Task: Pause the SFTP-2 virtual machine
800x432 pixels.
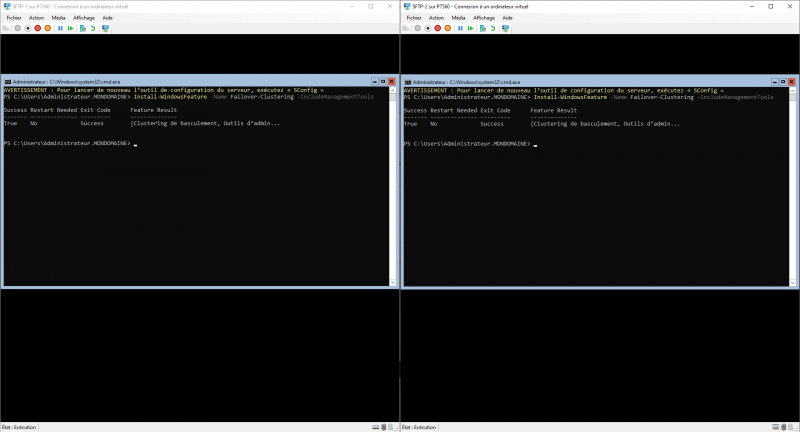Action: point(460,28)
